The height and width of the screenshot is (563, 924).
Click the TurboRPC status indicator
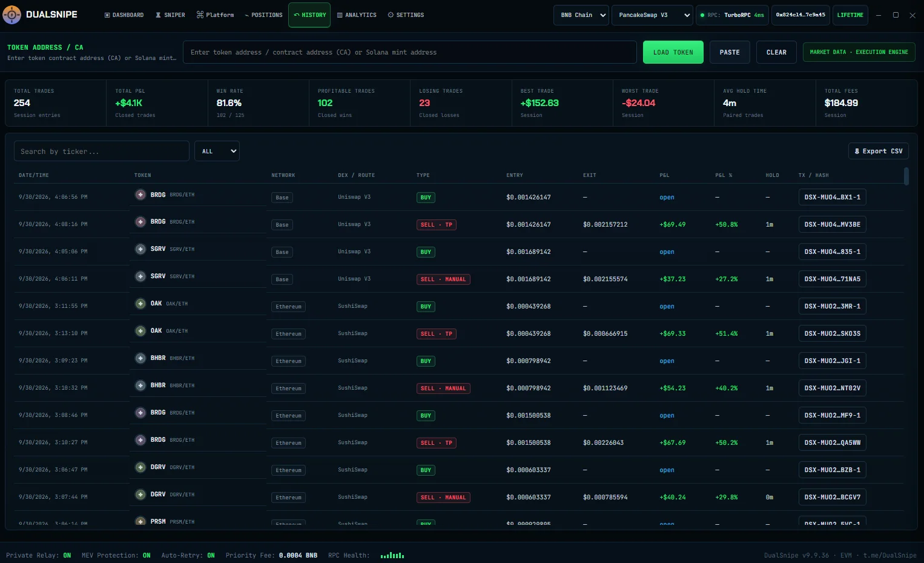732,15
